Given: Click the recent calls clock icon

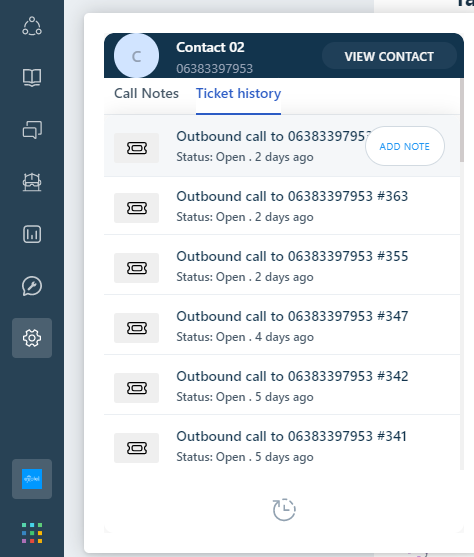Looking at the screenshot, I should (x=284, y=510).
